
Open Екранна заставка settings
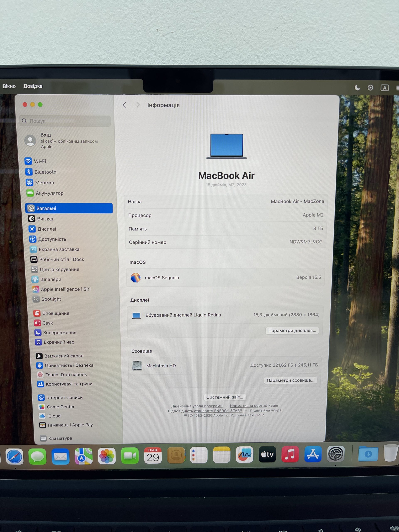(x=55, y=249)
